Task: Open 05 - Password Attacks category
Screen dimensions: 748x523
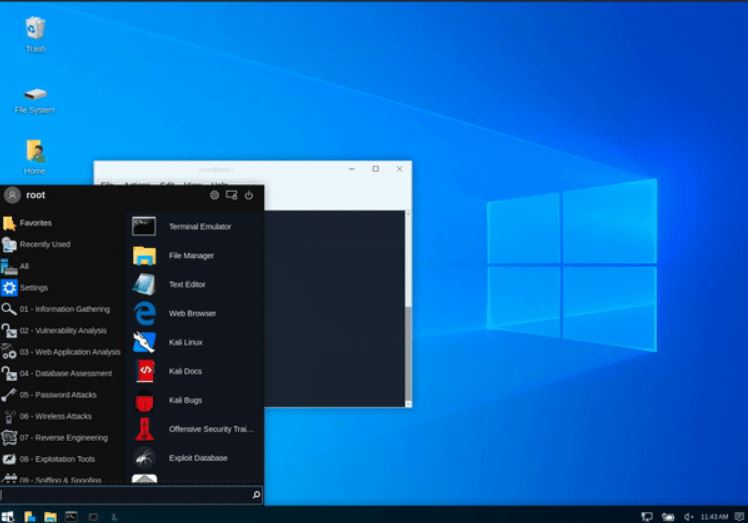Action: point(62,395)
